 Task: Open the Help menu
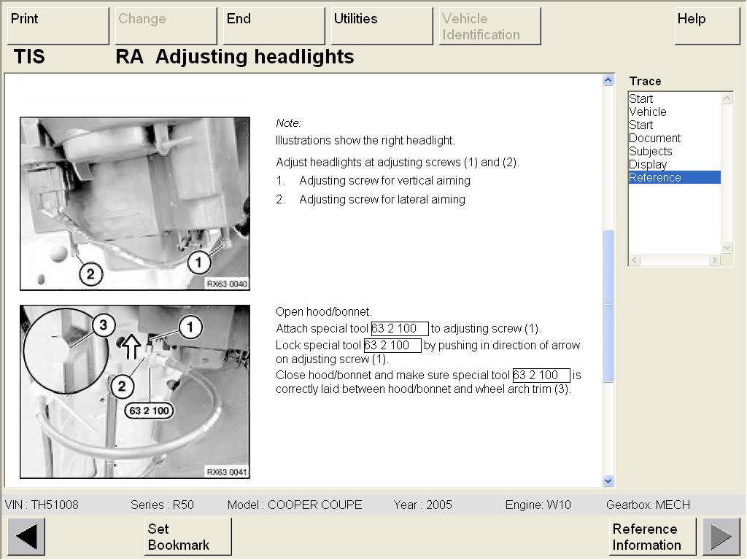(707, 26)
